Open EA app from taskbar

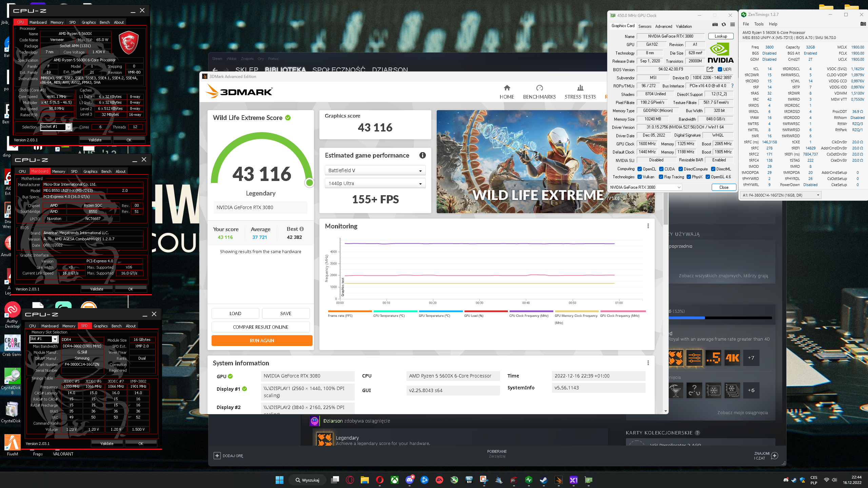pos(439,480)
